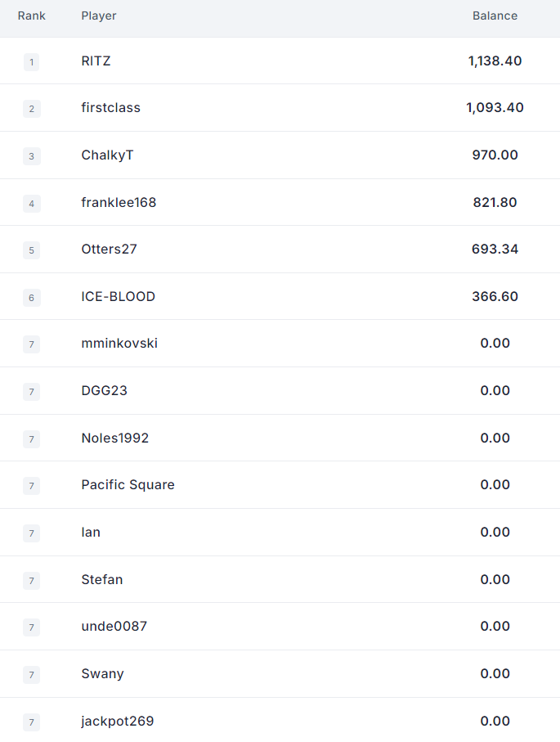The height and width of the screenshot is (742, 560).
Task: Click unde0087 in the player list
Action: 114,627
